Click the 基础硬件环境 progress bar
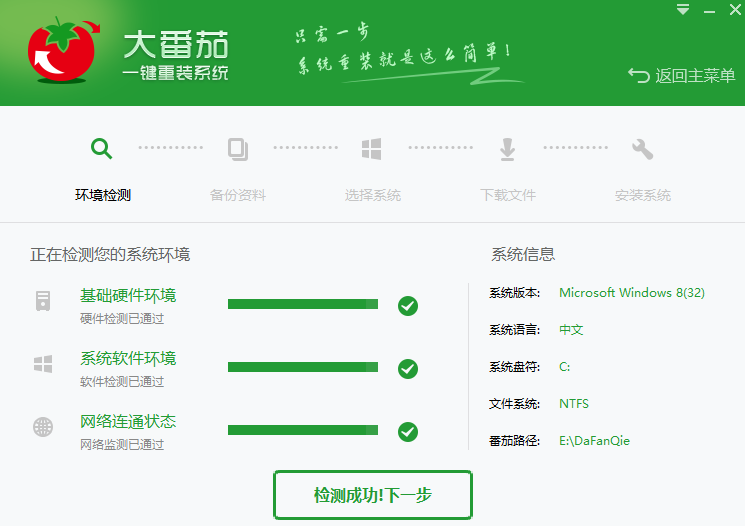 (x=303, y=304)
